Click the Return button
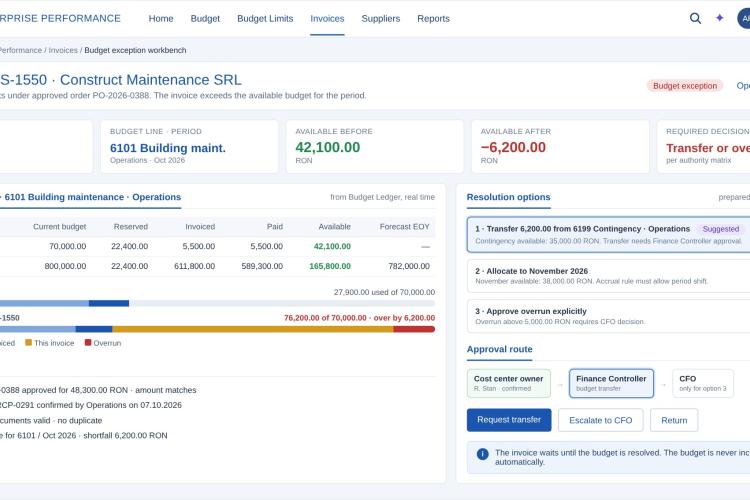The width and height of the screenshot is (750, 500). pyautogui.click(x=674, y=420)
